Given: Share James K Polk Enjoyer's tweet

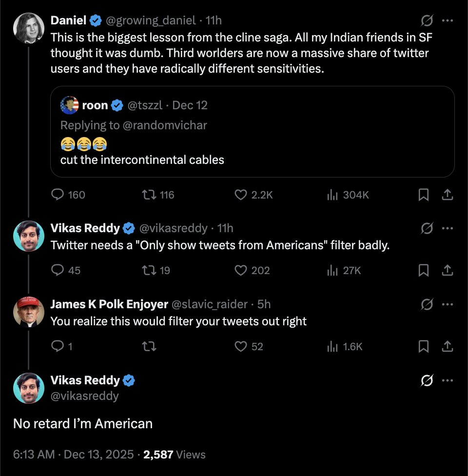Looking at the screenshot, I should click(x=447, y=346).
